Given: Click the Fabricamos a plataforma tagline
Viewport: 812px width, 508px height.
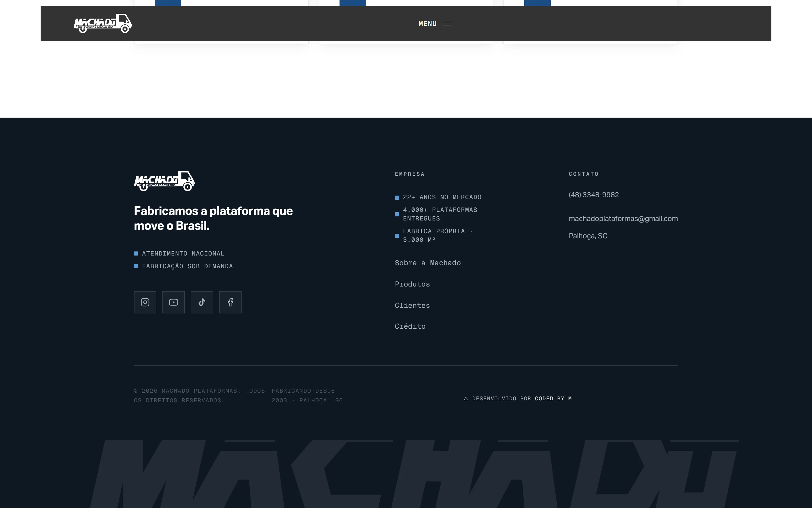Looking at the screenshot, I should (x=213, y=218).
